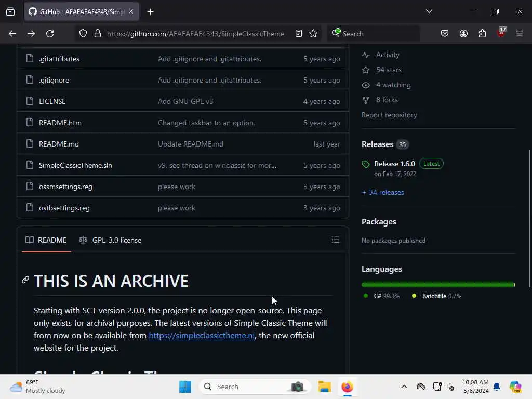Image resolution: width=532 pixels, height=399 pixels.
Task: Reload the current page
Action: (50, 34)
